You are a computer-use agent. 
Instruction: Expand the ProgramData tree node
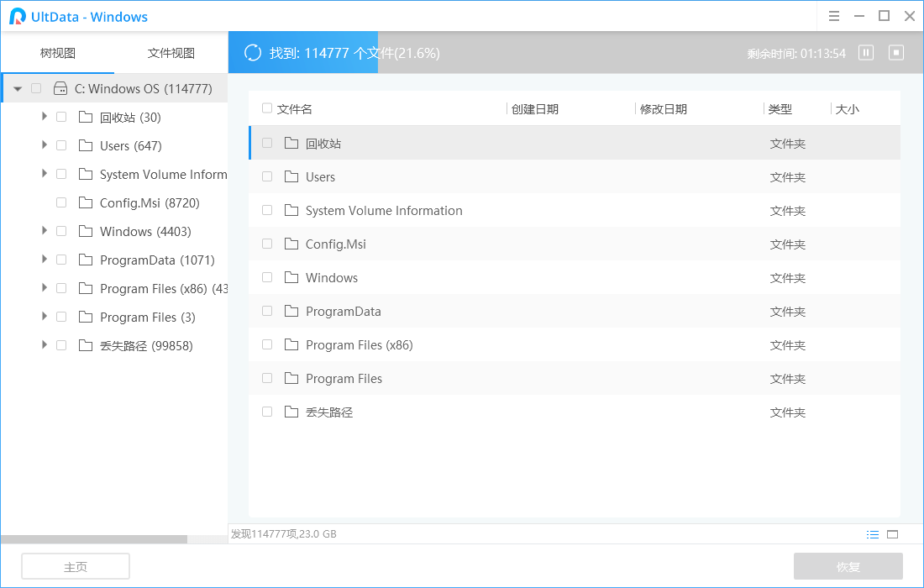44,260
